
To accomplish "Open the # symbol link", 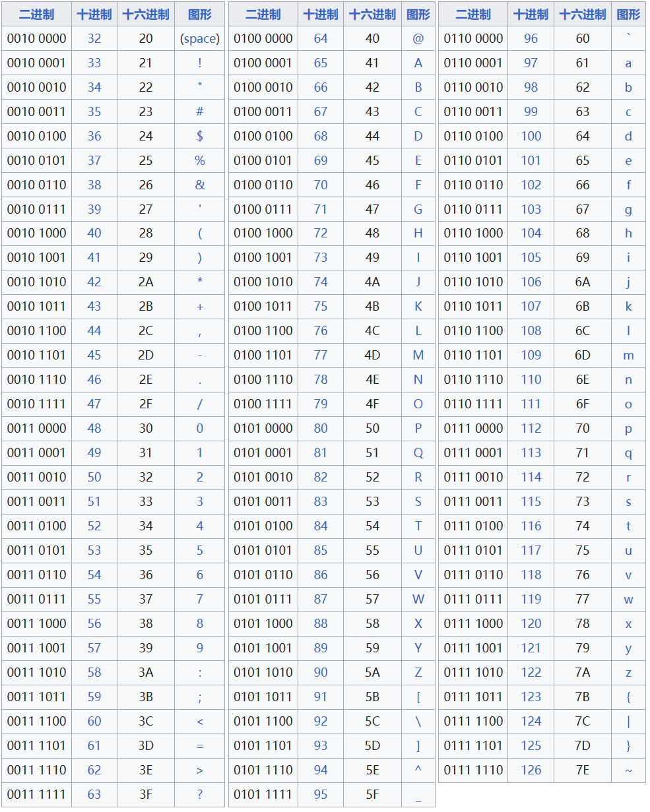I will pyautogui.click(x=200, y=111).
